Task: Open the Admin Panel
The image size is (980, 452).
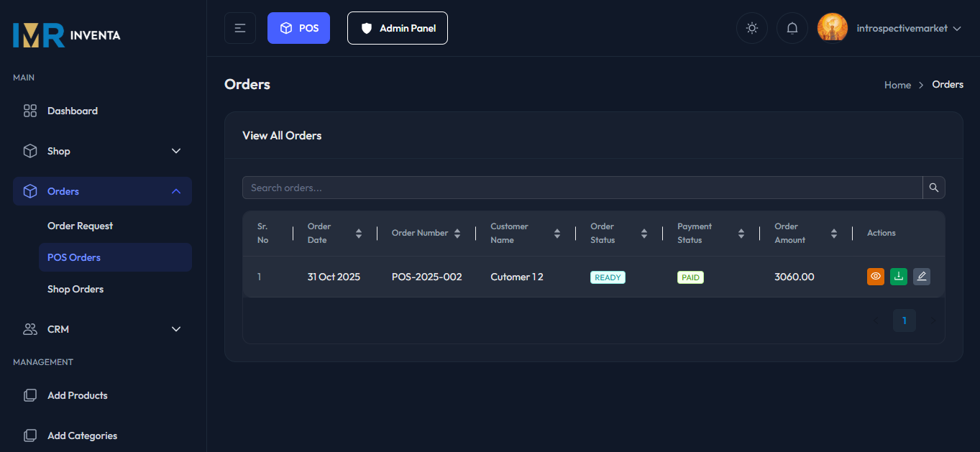Action: pos(397,28)
